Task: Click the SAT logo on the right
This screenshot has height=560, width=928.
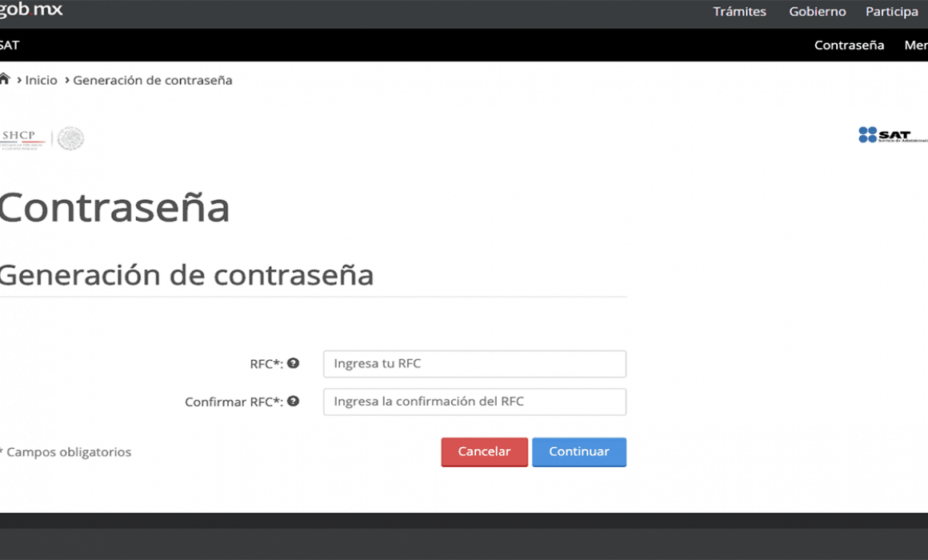Action: [x=891, y=134]
